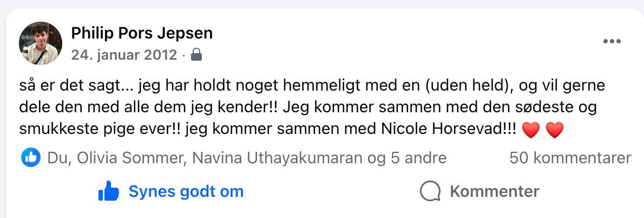This screenshot has height=218, width=644.
Task: Click the second red heart emoji
Action: (x=555, y=130)
